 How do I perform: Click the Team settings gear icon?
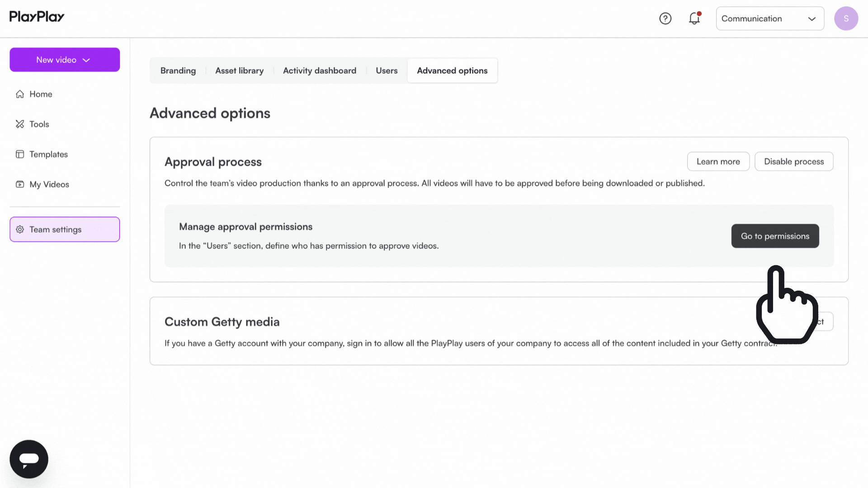(x=20, y=230)
